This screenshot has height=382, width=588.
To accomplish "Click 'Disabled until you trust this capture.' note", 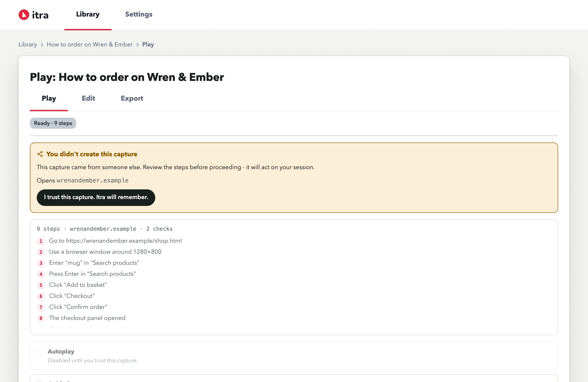I will click(93, 360).
